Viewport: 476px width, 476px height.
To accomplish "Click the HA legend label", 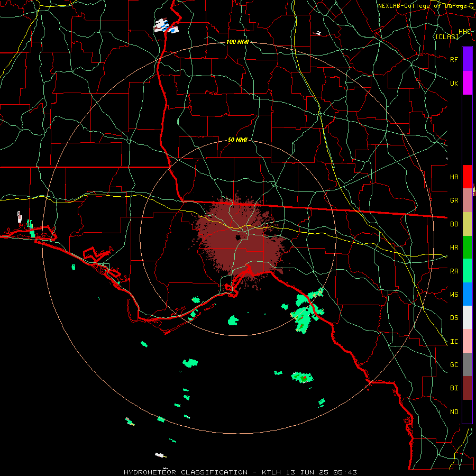I will click(x=454, y=177).
